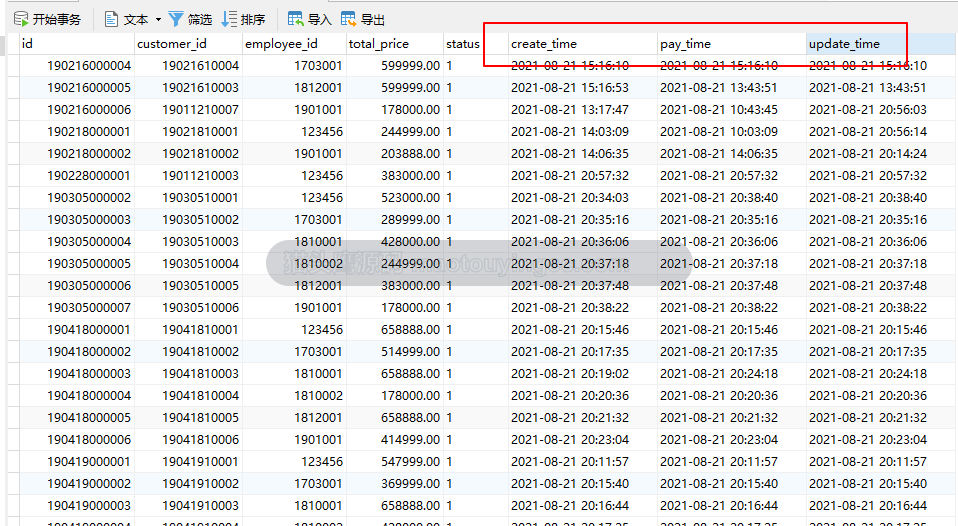Click employee_id cell in row 190418000003
This screenshot has height=526, width=958.
294,374
